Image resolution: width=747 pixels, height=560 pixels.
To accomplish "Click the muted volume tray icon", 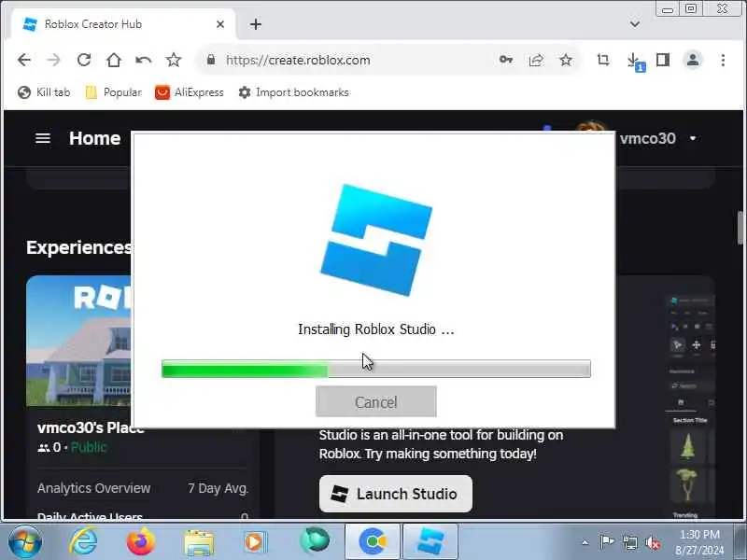I will point(653,542).
